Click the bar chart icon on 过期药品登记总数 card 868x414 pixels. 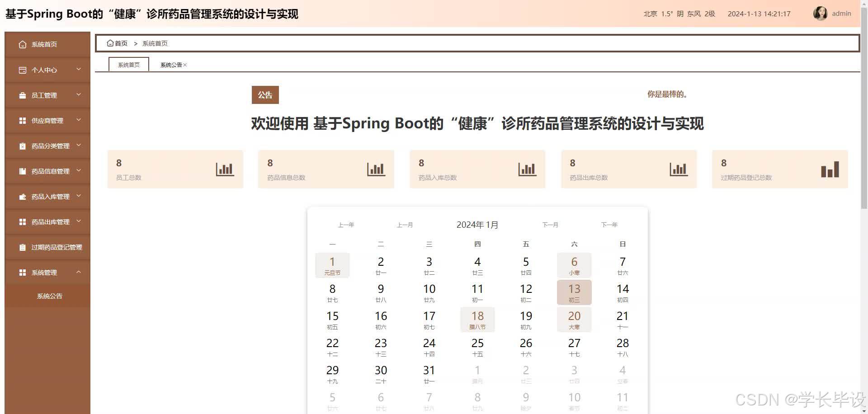pos(830,169)
